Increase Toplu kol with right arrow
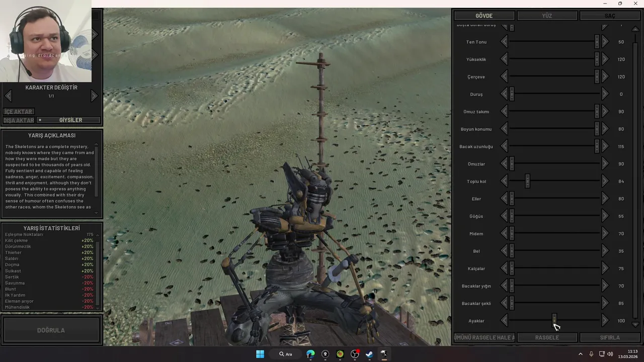This screenshot has width=644, height=362. coord(605,181)
